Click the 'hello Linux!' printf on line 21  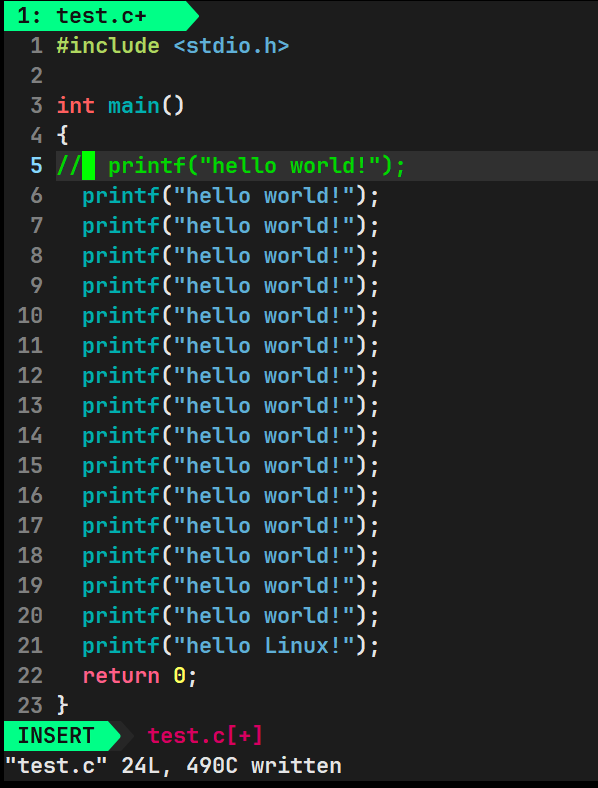click(x=231, y=646)
